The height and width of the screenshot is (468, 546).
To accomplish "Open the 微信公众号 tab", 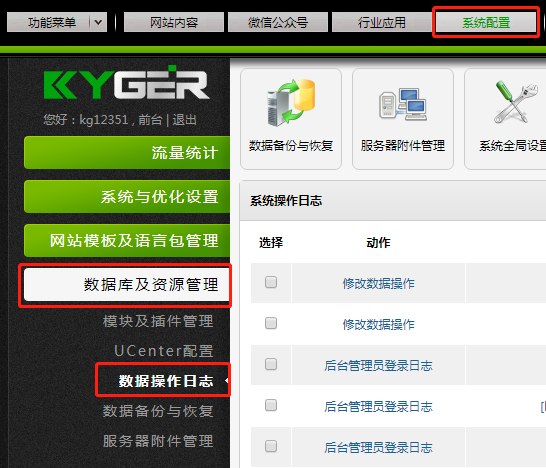I will 278,22.
